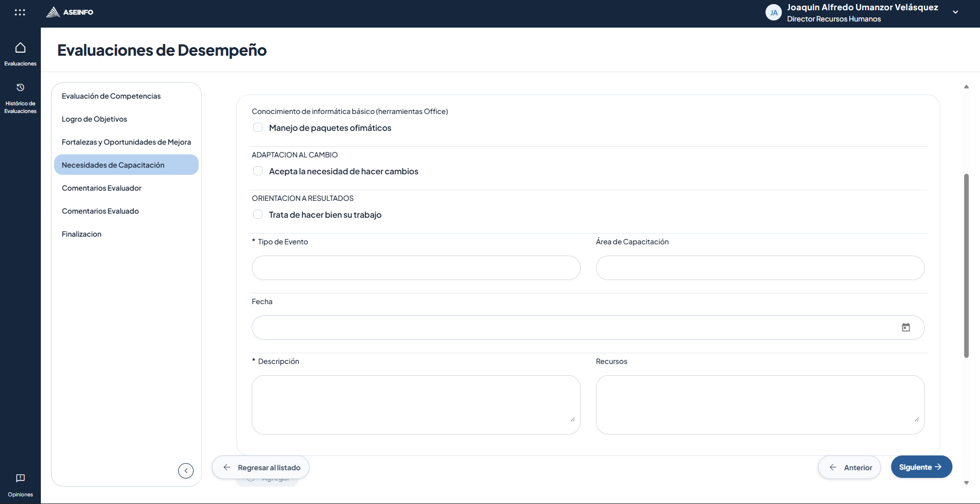Collapse the sidebar with circle arrow
The height and width of the screenshot is (504, 980).
[186, 471]
